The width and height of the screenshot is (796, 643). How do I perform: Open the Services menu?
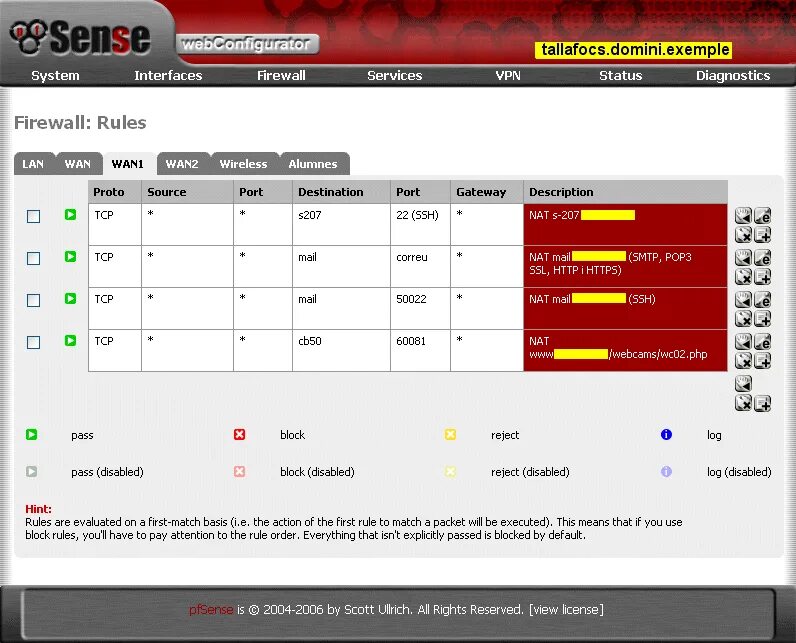(394, 76)
